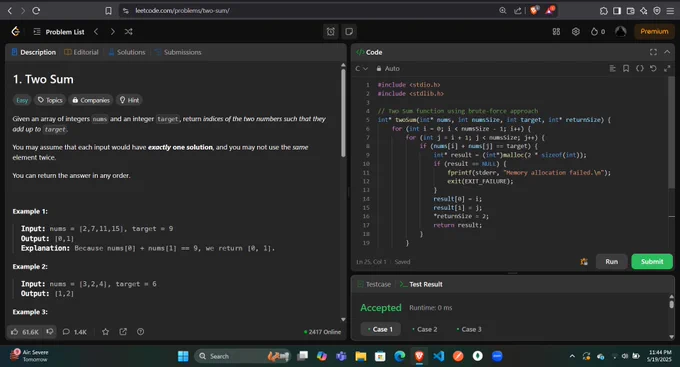This screenshot has height=367, width=680.
Task: Open the C language dropdown
Action: point(361,69)
